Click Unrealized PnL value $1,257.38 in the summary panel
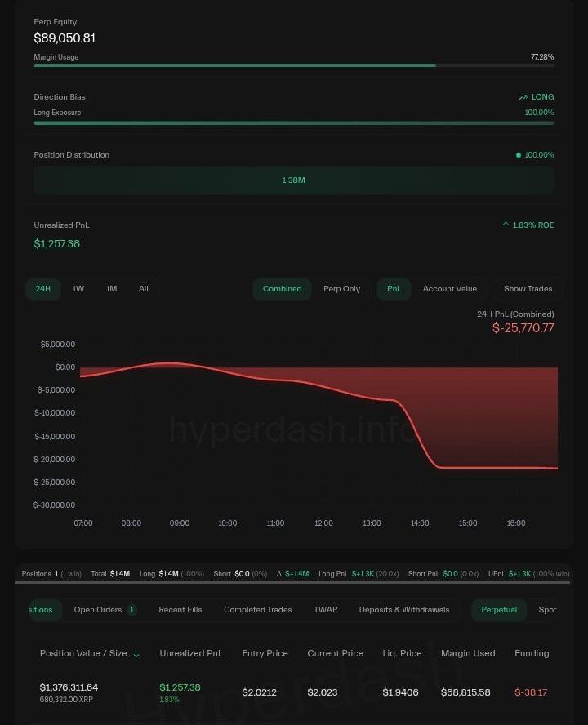This screenshot has height=725, width=588. tap(57, 243)
